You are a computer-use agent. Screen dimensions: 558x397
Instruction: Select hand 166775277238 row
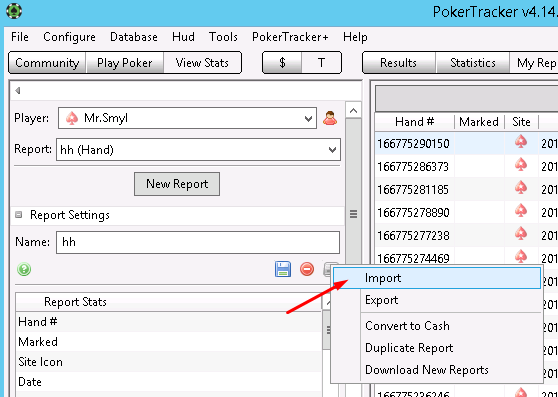(466, 235)
